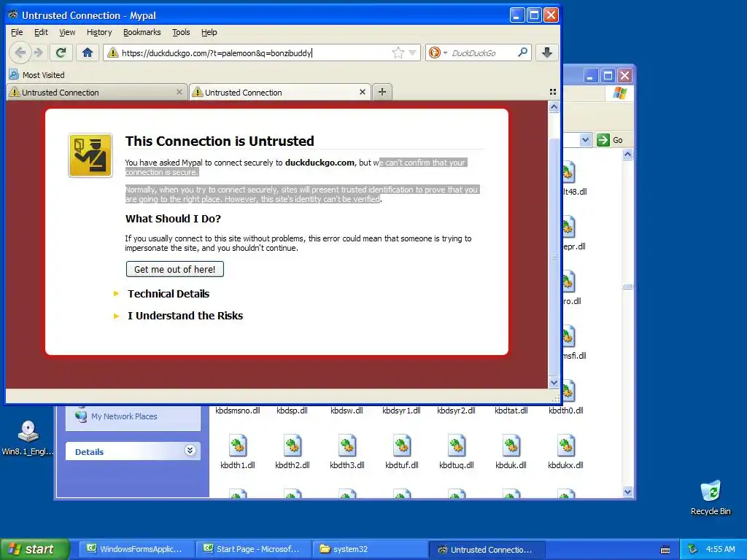Image resolution: width=747 pixels, height=560 pixels.
Task: Run the search with the magnifier icon
Action: [522, 52]
